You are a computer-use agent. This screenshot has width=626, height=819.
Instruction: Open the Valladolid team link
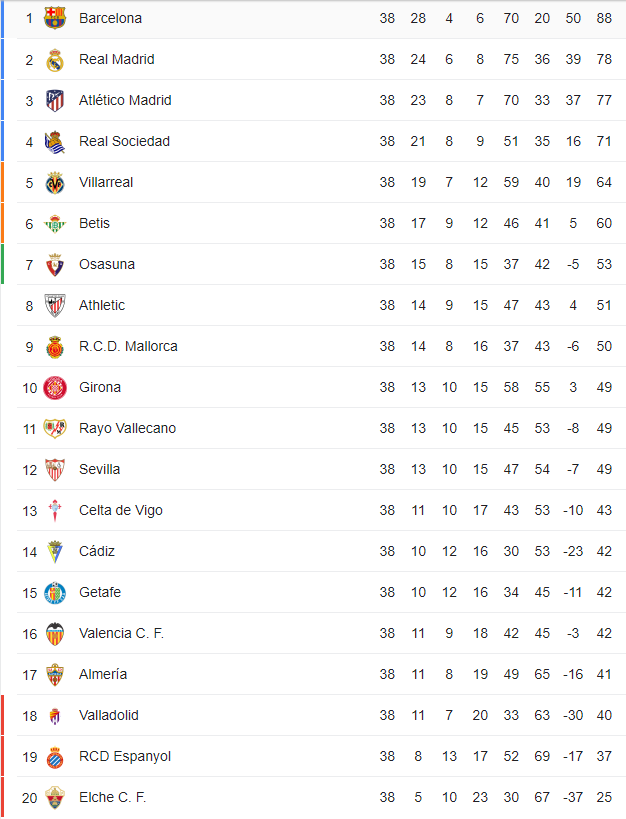pyautogui.click(x=109, y=716)
